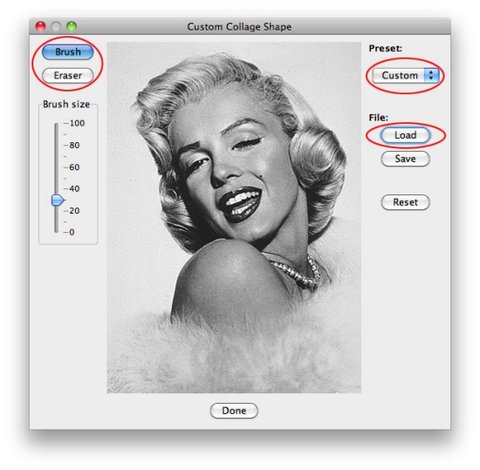
Task: Set brush size slider to 40 mark
Action: click(56, 189)
